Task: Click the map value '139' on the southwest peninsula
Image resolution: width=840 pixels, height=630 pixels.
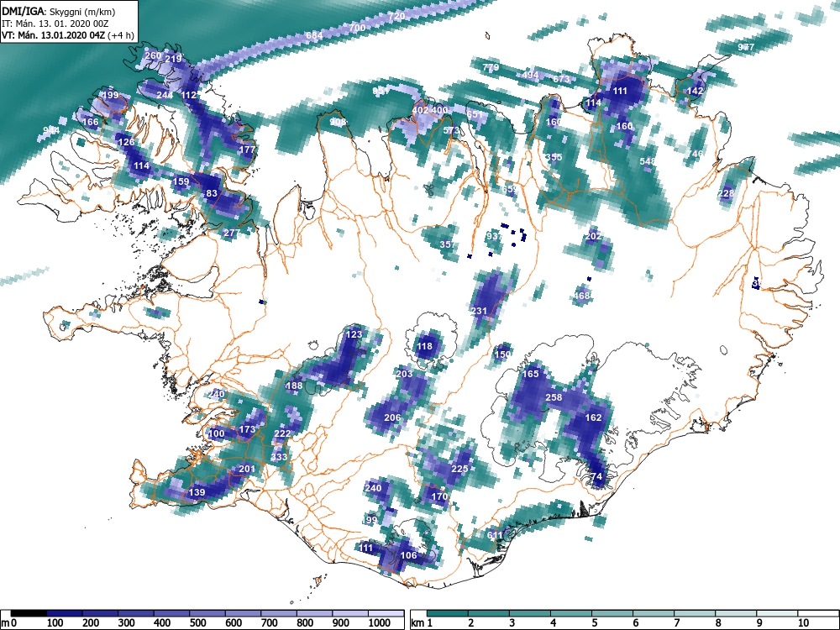Action: (197, 492)
